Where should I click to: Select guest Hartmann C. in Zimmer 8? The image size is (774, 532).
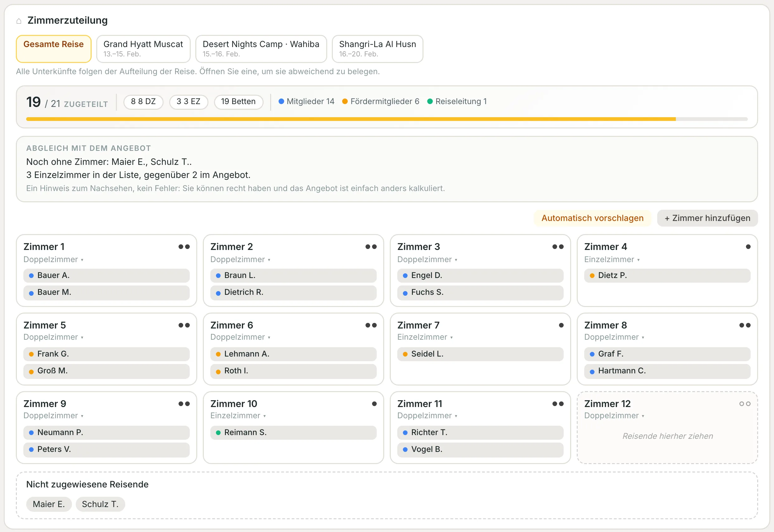point(667,371)
